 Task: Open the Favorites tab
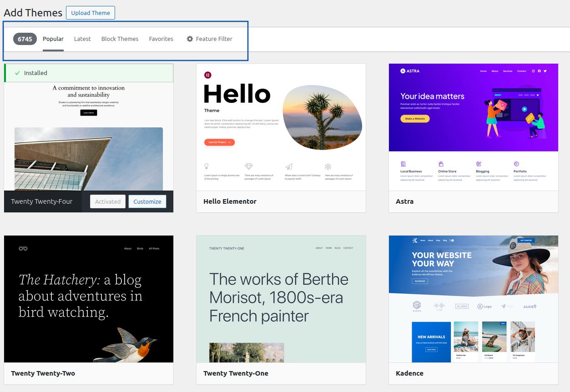(161, 39)
